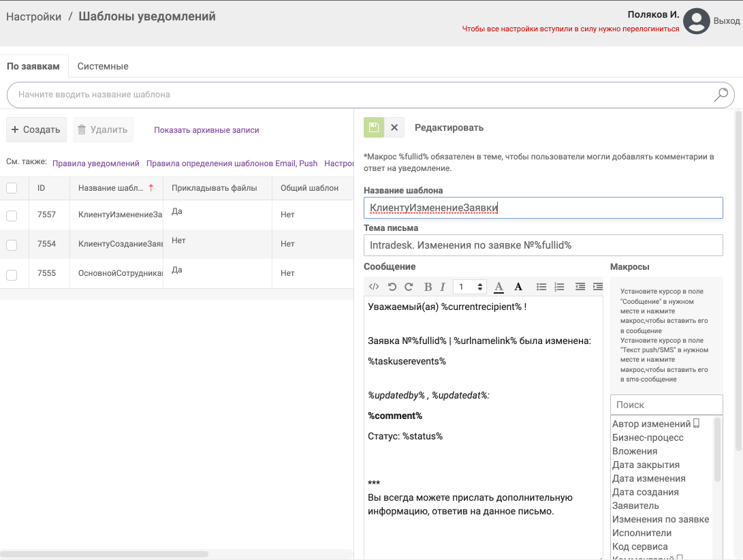
Task: Pick text background color with bold A icon
Action: pyautogui.click(x=518, y=286)
